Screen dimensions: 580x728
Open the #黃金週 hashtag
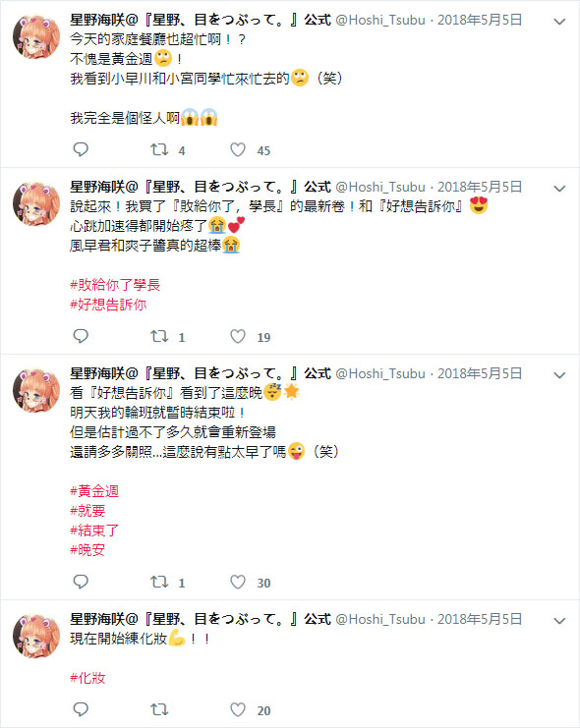(94, 491)
